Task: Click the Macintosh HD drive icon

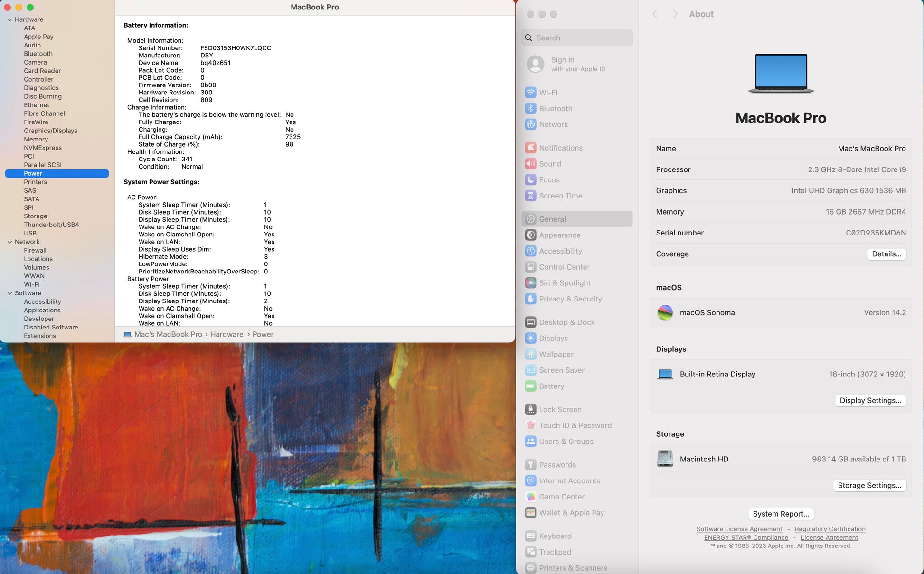Action: 665,459
